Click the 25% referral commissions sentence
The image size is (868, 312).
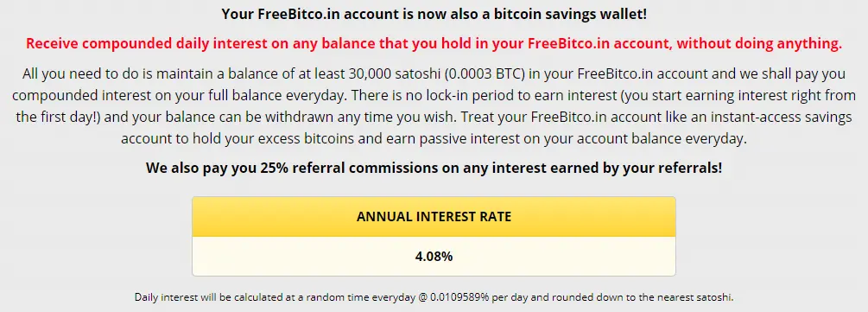(x=434, y=168)
